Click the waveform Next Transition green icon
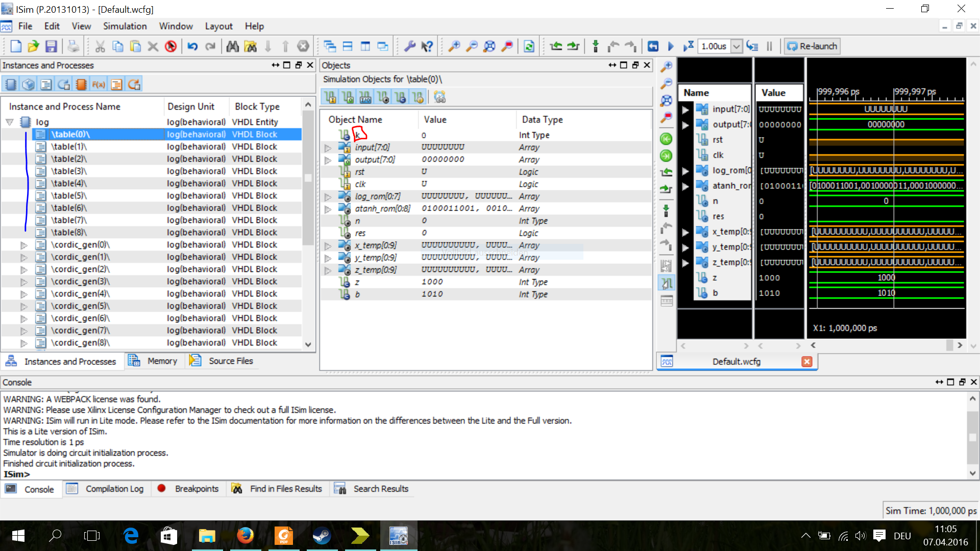980x551 pixels. 666,156
